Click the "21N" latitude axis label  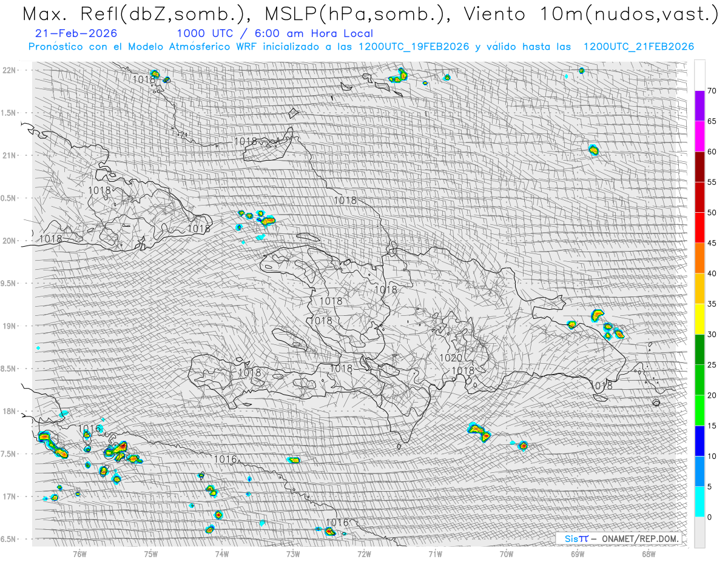(x=10, y=155)
